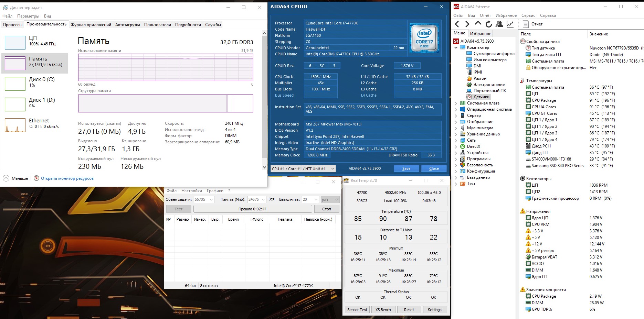
Task: Switch to the Службы tab
Action: (x=213, y=25)
